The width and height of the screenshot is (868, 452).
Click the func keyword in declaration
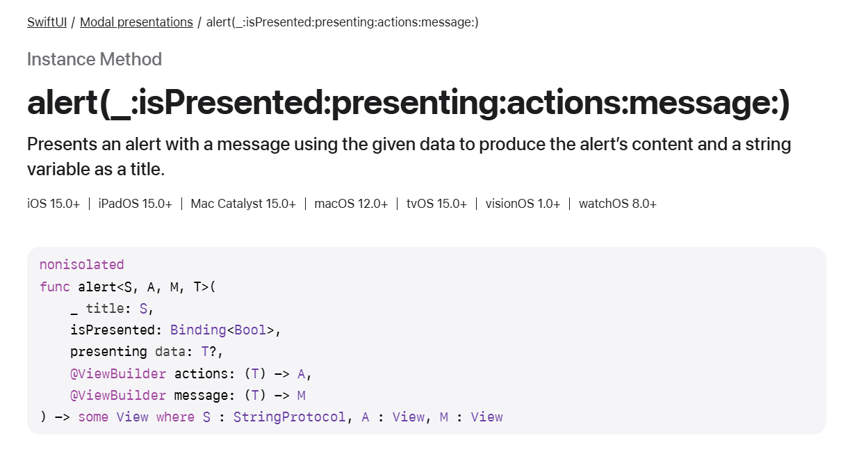click(x=55, y=286)
